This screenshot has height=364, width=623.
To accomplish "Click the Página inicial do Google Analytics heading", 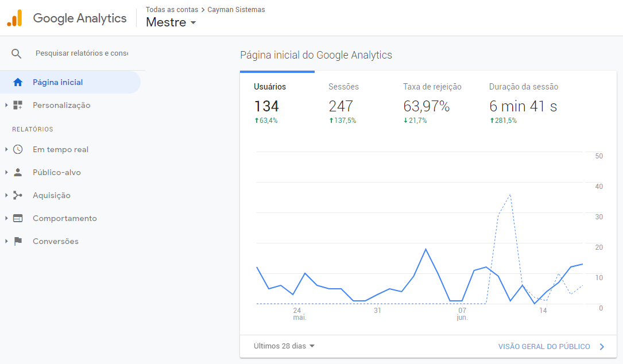I will click(x=316, y=55).
